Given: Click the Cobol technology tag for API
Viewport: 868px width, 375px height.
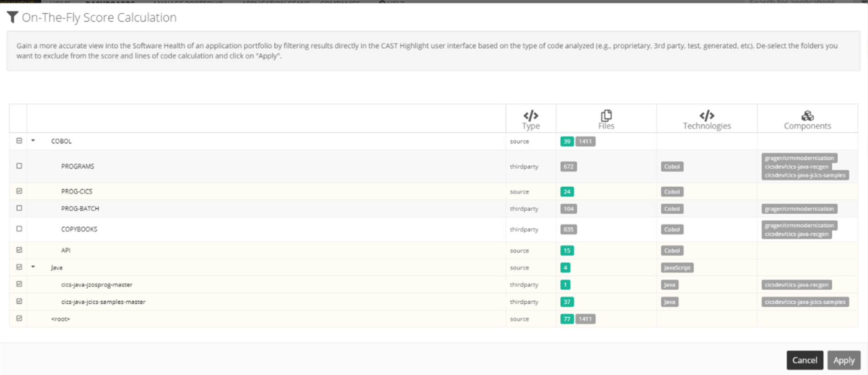Looking at the screenshot, I should (672, 251).
